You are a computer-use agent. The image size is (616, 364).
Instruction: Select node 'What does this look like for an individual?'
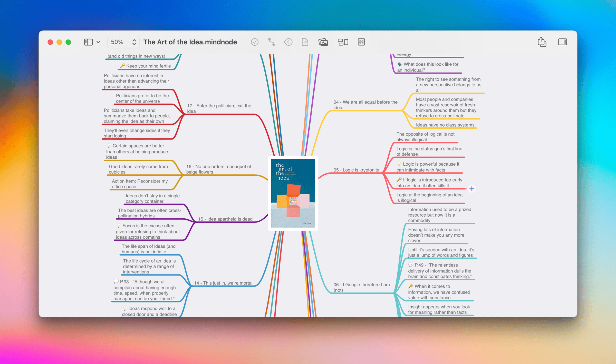428,67
